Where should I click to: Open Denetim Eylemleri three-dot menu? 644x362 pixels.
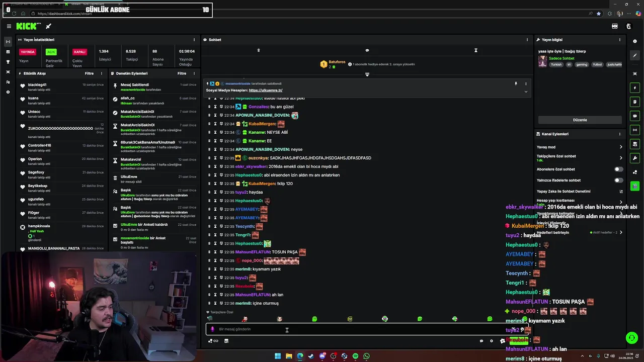click(194, 73)
